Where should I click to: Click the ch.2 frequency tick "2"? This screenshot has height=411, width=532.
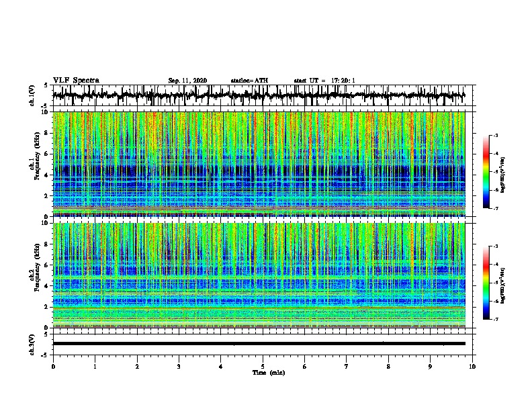[46, 307]
